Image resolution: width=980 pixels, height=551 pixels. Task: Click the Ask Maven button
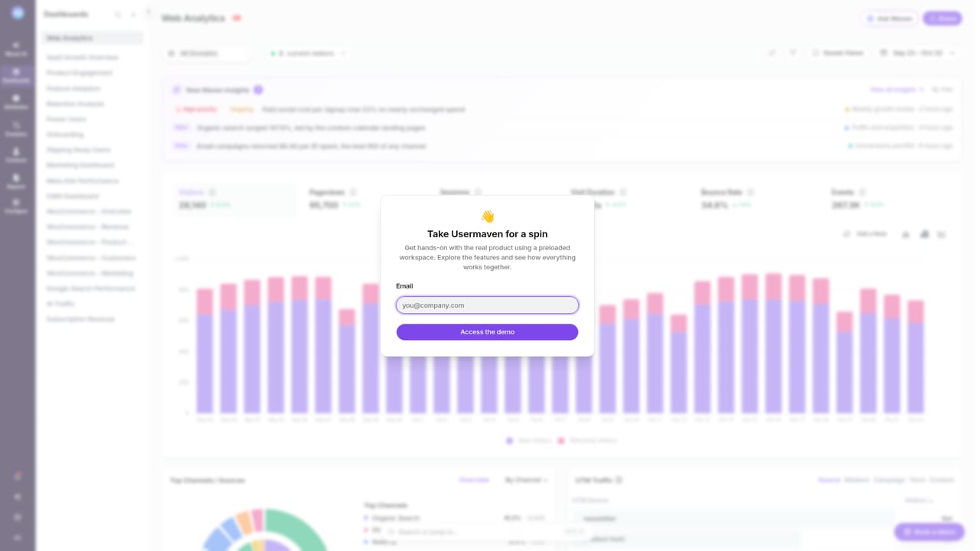889,18
